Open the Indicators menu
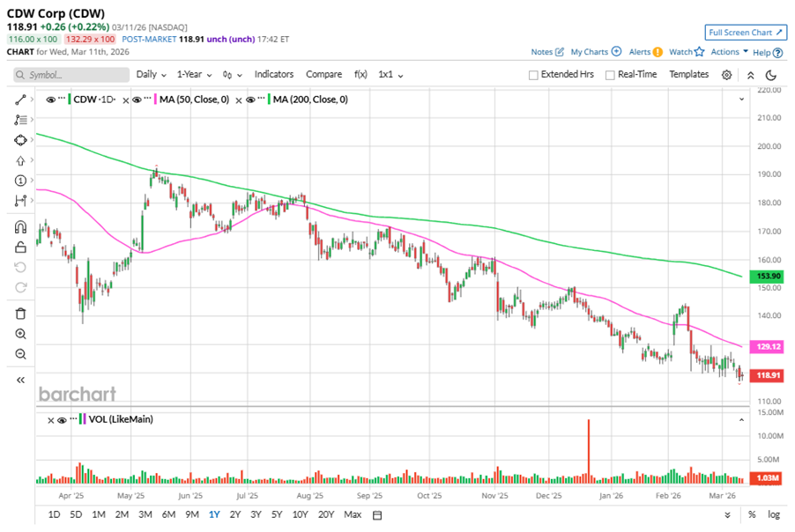This screenshot has width=795, height=532. tap(274, 75)
